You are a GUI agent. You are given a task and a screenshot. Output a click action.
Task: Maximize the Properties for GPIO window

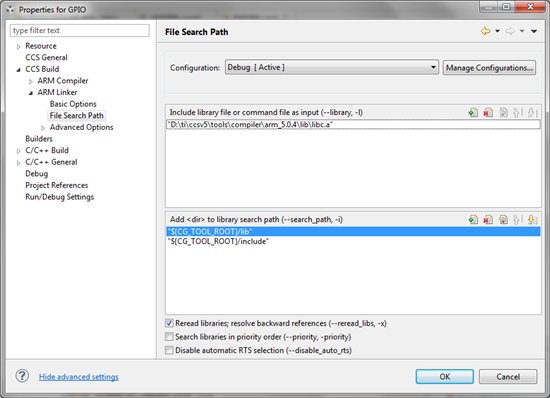click(506, 7)
